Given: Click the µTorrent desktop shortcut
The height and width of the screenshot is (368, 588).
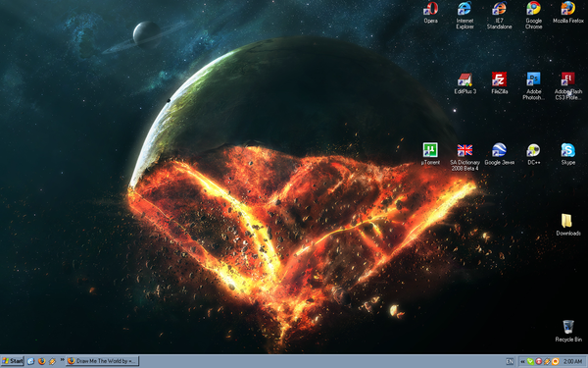Looking at the screenshot, I should click(x=430, y=154).
